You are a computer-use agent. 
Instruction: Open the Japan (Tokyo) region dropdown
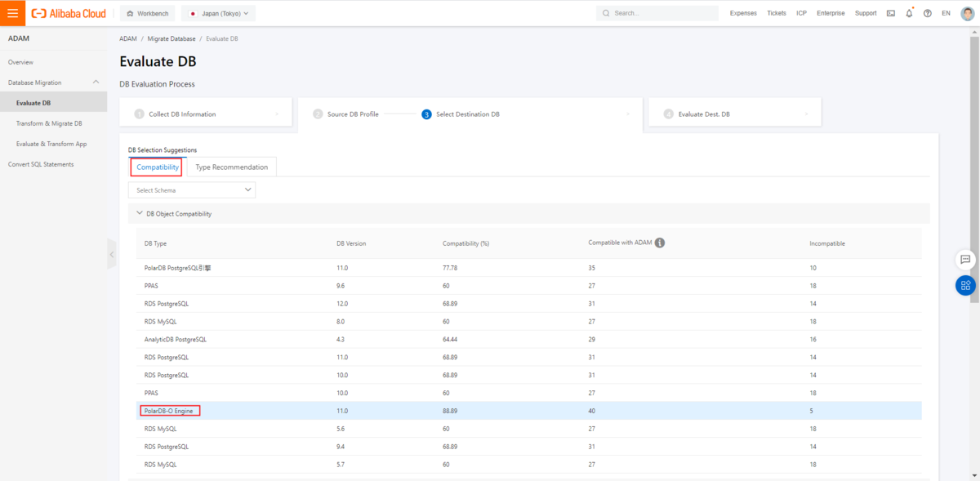pyautogui.click(x=218, y=13)
